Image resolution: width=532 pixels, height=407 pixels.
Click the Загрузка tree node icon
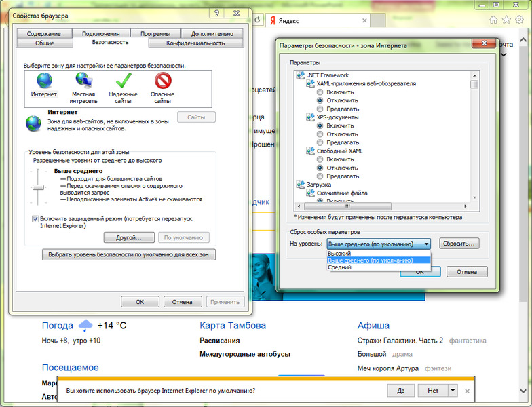301,185
